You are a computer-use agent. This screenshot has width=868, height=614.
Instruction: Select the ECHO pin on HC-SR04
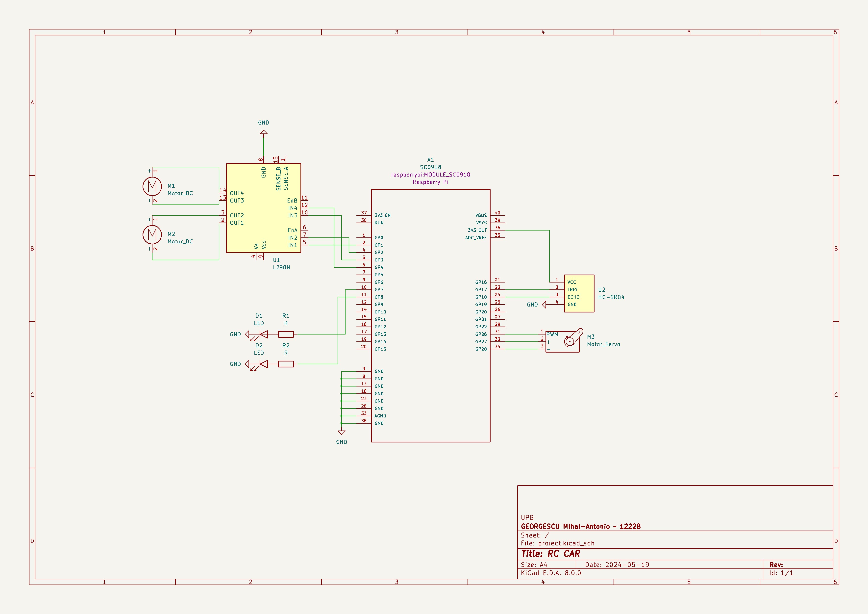click(573, 297)
